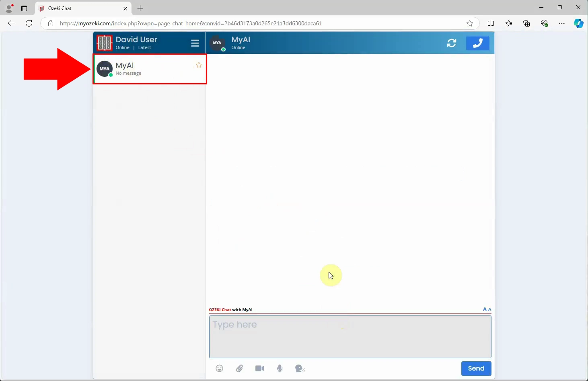Viewport: 588px width, 381px height.
Task: Open a new browser tab
Action: tap(140, 8)
